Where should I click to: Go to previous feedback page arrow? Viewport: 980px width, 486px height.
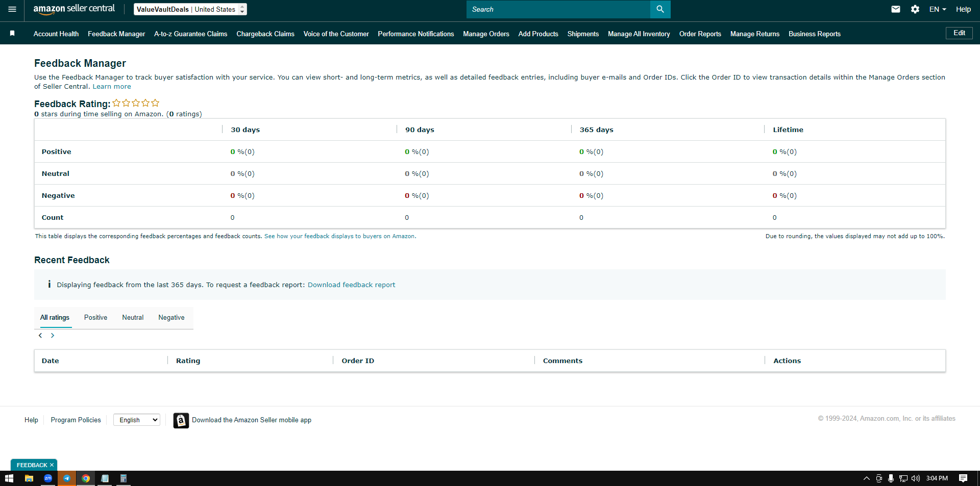[x=40, y=336]
